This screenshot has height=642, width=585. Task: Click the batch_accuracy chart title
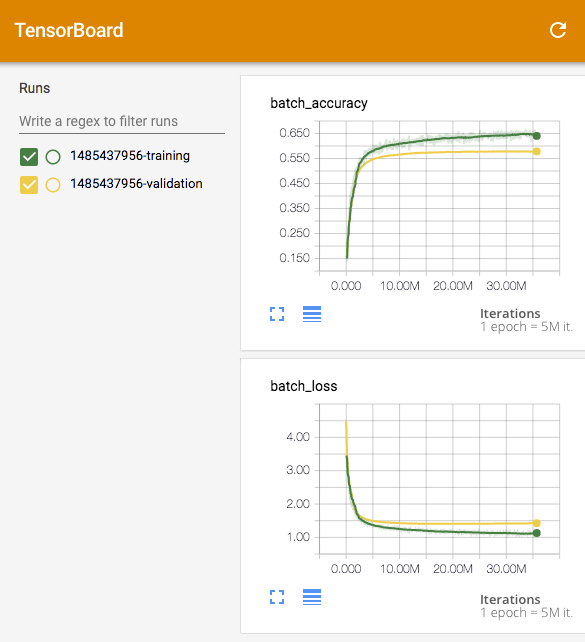tap(319, 103)
